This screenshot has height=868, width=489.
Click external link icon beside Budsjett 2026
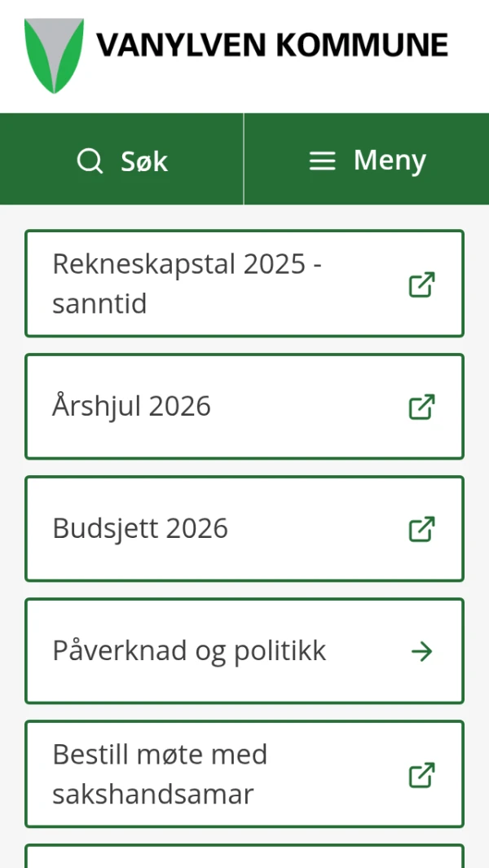[x=421, y=529]
